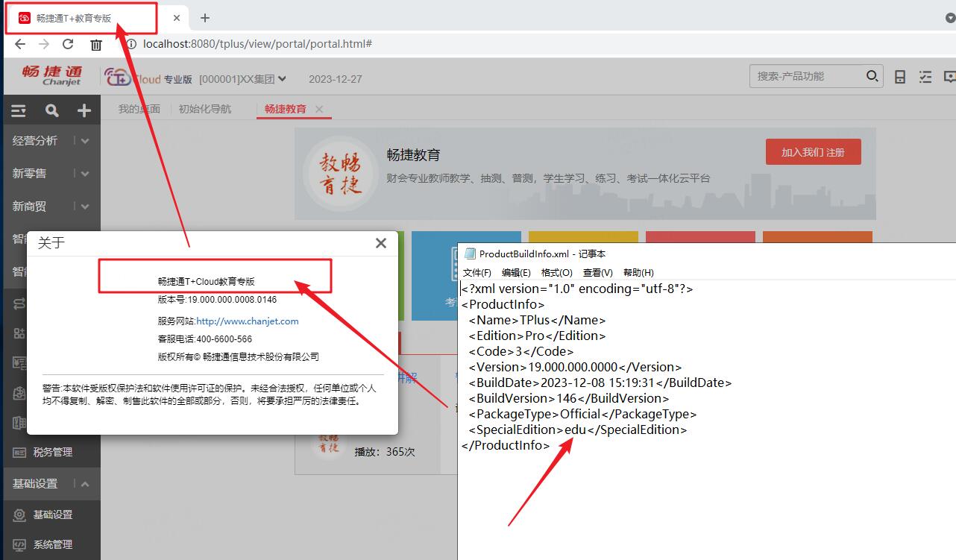Click the trash icon beside address bar

tap(96, 44)
